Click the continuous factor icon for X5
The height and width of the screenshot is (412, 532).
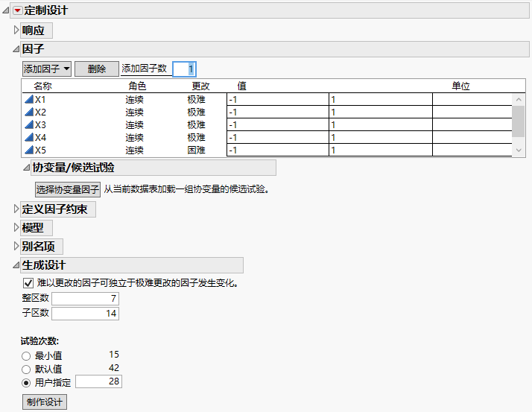[x=29, y=150]
